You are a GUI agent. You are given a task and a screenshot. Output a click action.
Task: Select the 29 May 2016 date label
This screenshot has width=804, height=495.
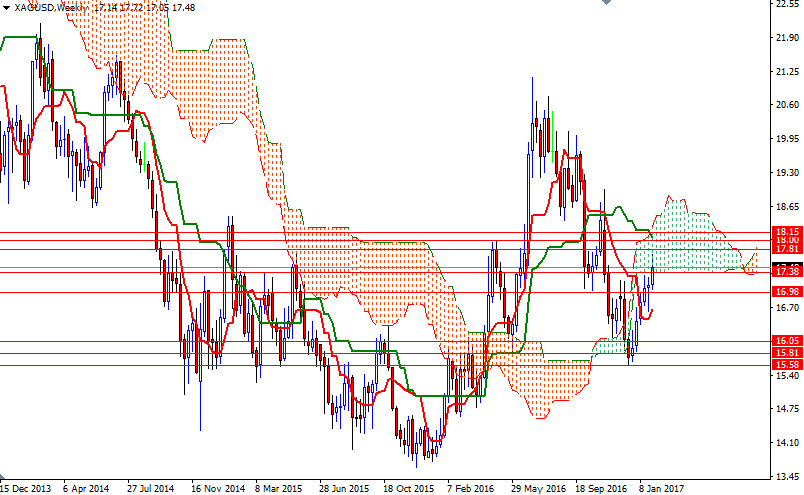[537, 488]
